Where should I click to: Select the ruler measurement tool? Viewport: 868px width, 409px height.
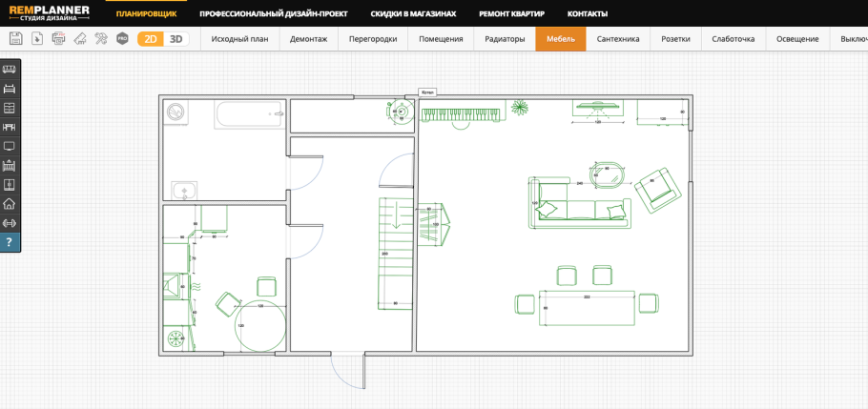coord(79,39)
